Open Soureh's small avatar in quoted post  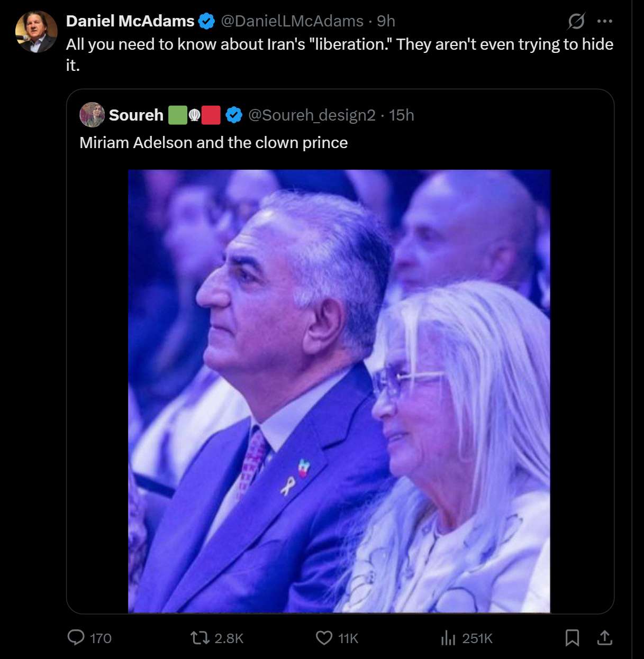coord(92,115)
